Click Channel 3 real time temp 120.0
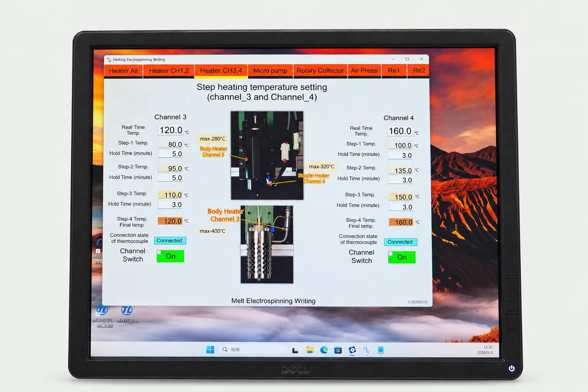 point(171,130)
